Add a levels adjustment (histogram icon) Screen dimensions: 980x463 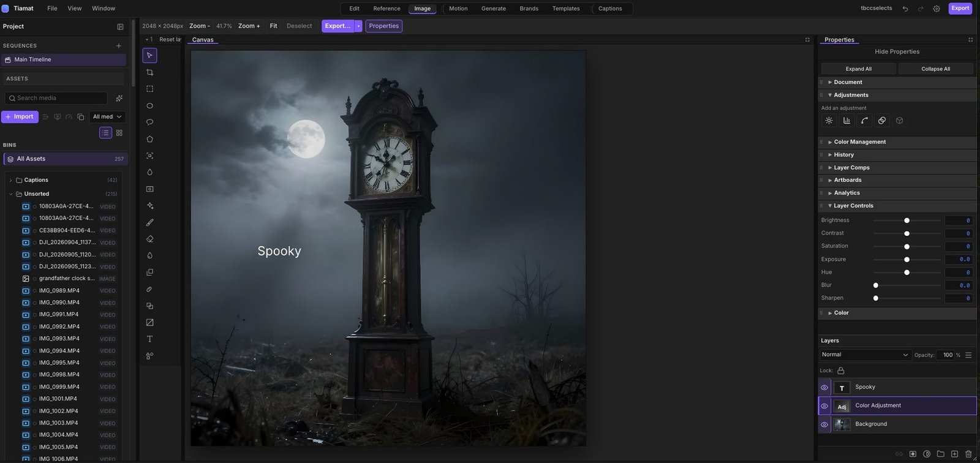pos(846,121)
